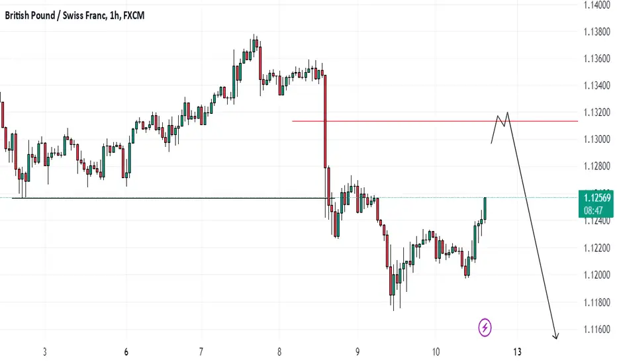Viewport: 617px width, 364px height.
Task: Click the 1.14000 price axis label
Action: tap(597, 5)
